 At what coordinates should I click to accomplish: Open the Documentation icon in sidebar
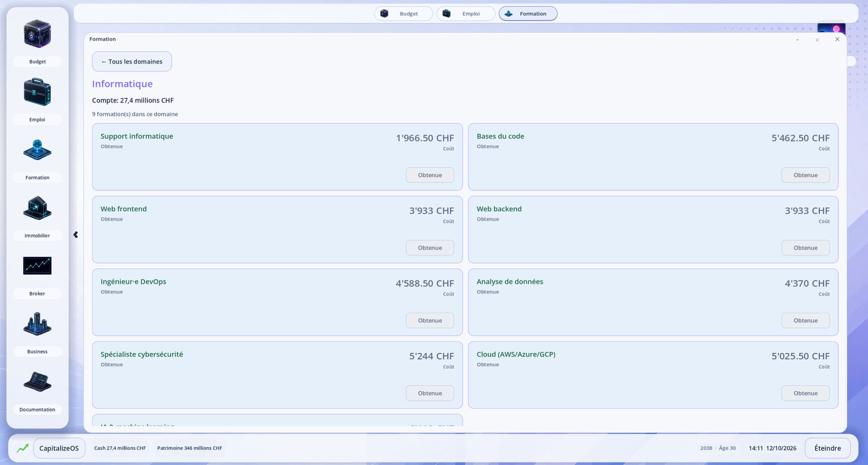tap(37, 381)
